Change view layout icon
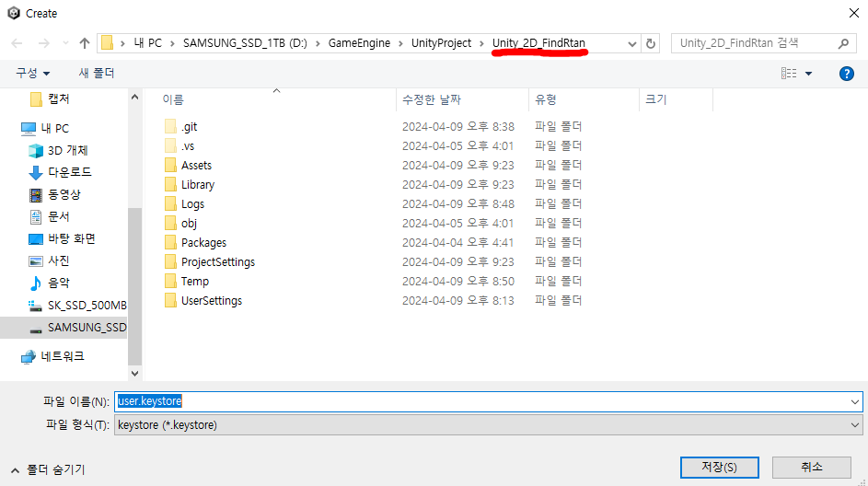The image size is (868, 486). [x=789, y=73]
